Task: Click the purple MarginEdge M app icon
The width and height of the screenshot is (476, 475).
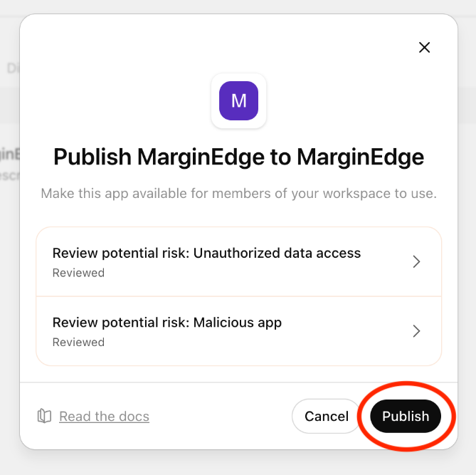Action: pyautogui.click(x=238, y=100)
